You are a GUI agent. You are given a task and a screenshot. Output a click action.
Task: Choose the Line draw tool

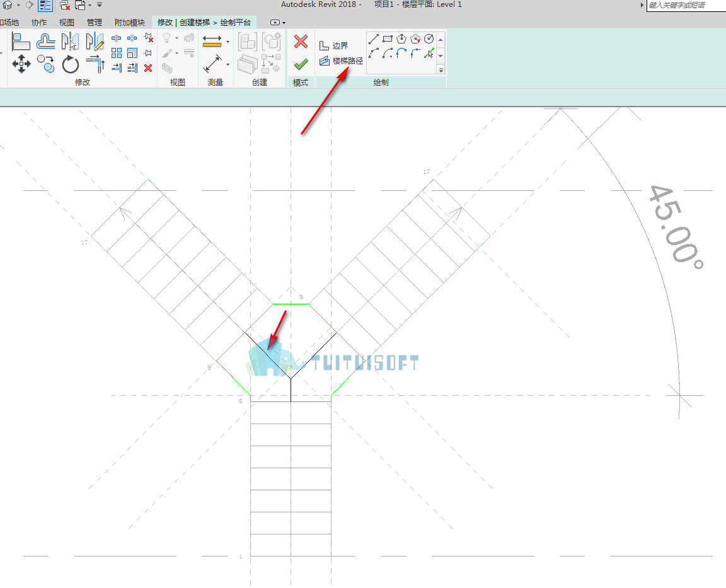pos(374,39)
